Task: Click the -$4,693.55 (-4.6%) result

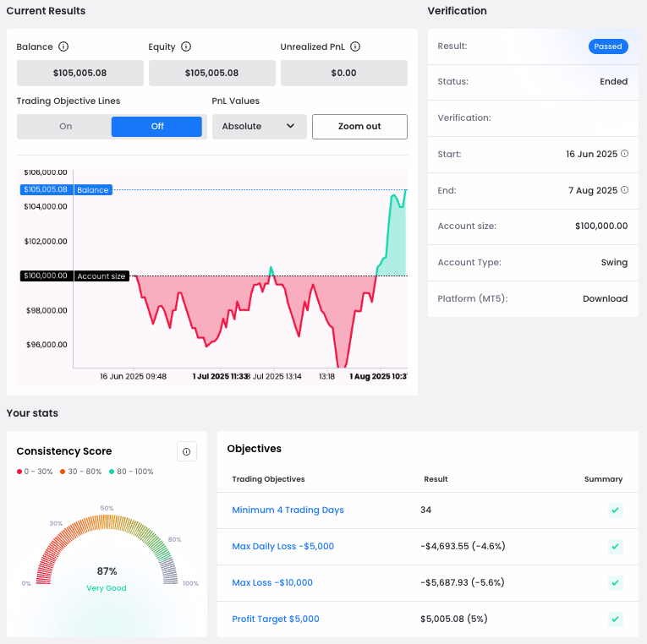Action: [x=463, y=546]
